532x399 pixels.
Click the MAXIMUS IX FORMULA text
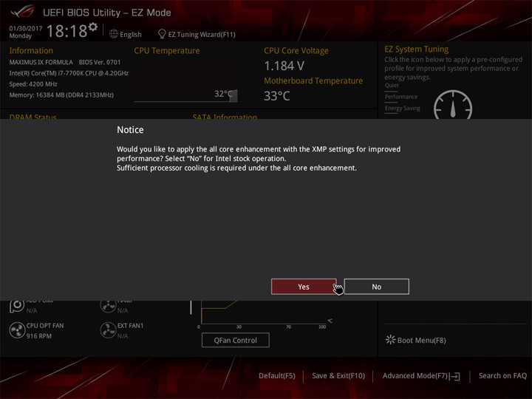41,62
